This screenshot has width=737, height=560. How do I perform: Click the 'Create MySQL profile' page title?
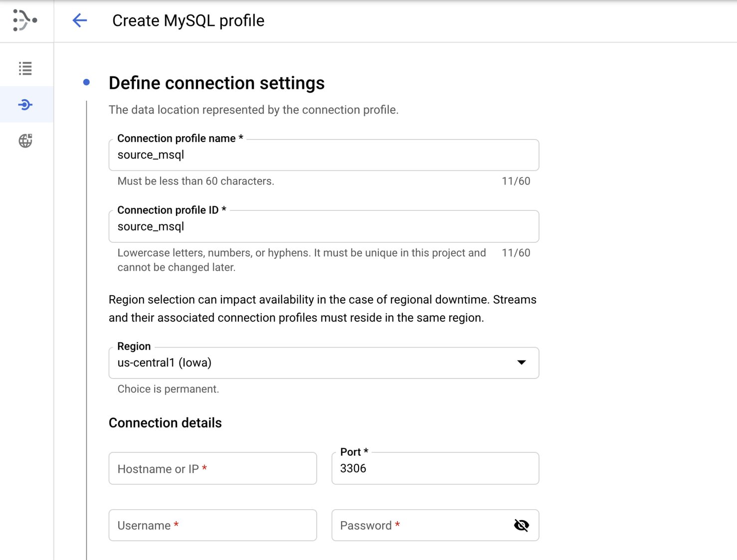188,20
